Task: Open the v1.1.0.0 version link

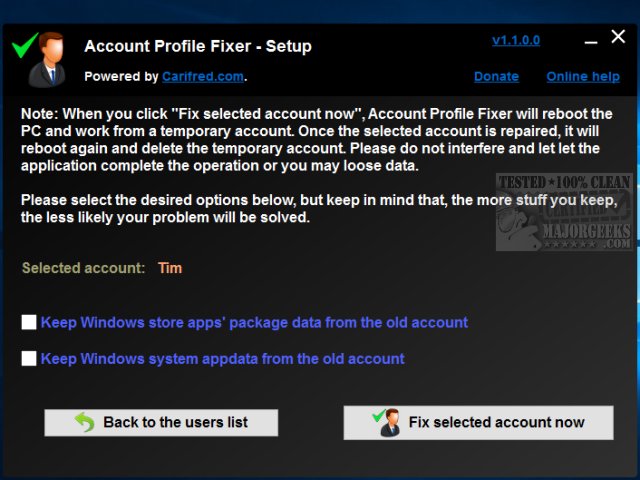Action: (x=516, y=40)
